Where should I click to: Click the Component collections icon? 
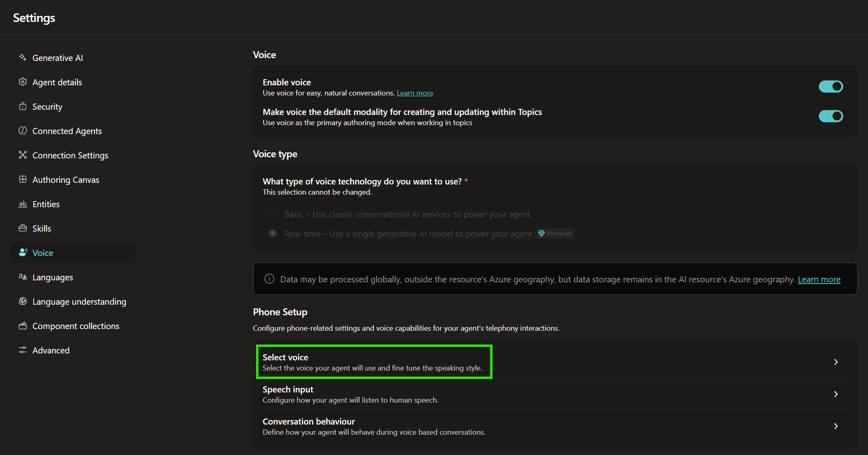point(23,325)
